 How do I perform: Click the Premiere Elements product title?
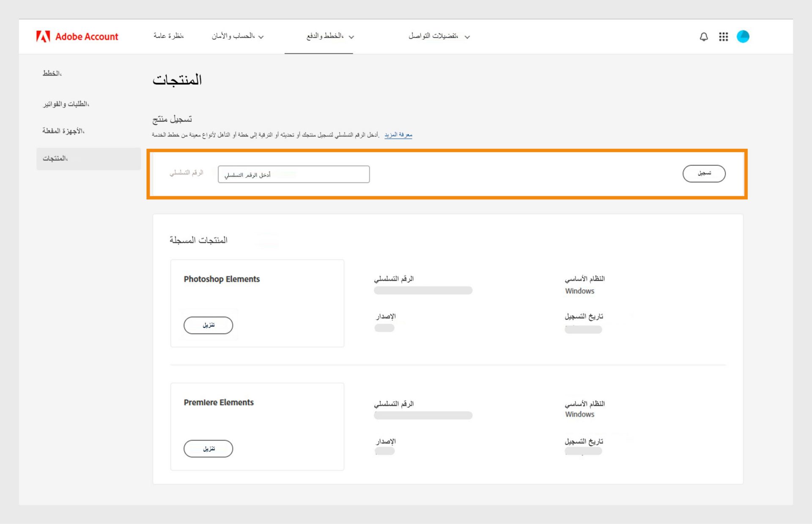click(x=219, y=402)
